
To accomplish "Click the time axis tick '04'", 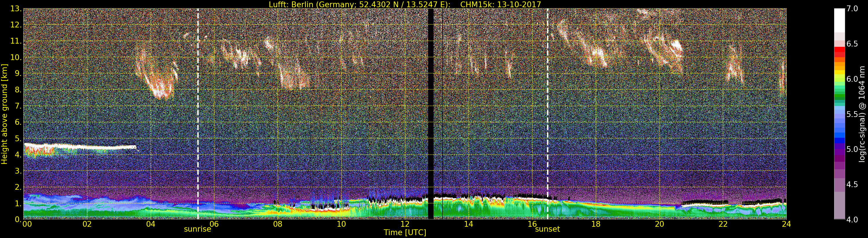I will (151, 224).
